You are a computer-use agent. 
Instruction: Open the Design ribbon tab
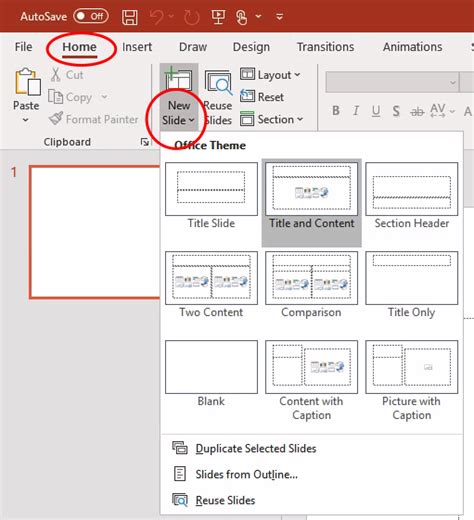251,47
